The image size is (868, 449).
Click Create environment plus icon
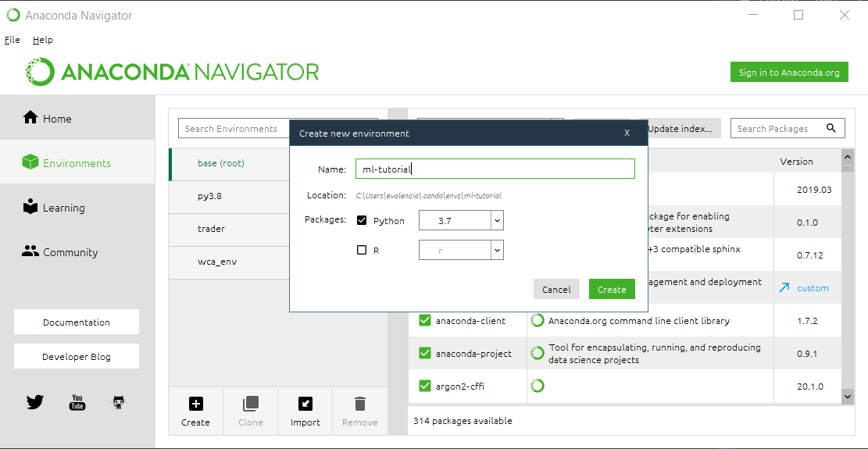pos(196,404)
